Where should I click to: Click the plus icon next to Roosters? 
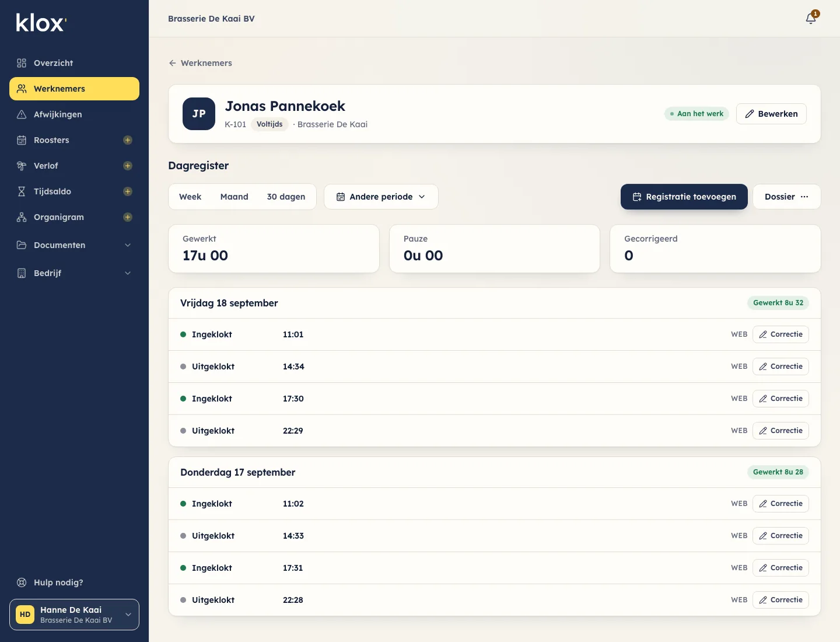128,140
